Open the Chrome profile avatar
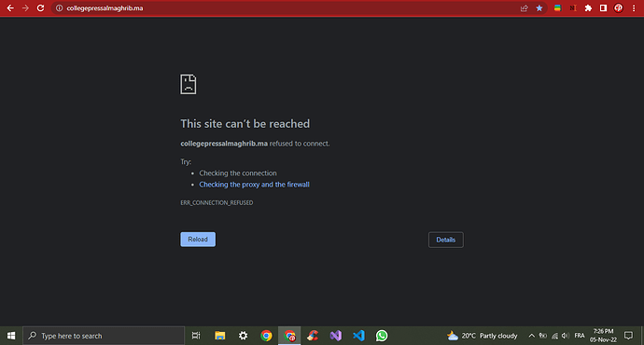Image resolution: width=644 pixels, height=345 pixels. click(x=618, y=8)
